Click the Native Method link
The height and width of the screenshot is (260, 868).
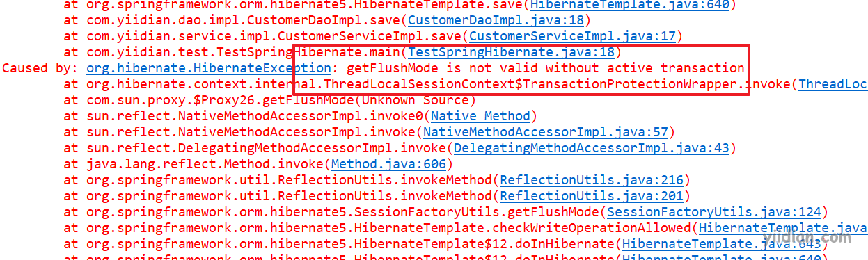tap(480, 116)
